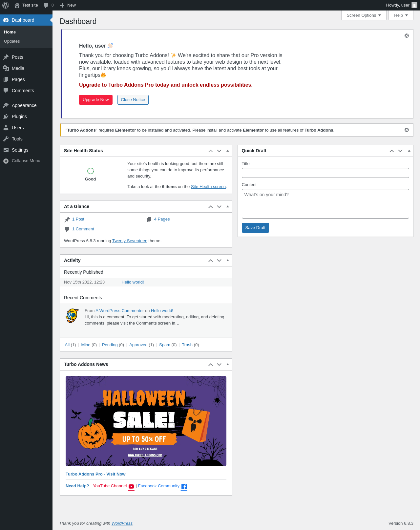The height and width of the screenshot is (530, 420).
Task: Click the Upgrade Now button
Action: (x=96, y=100)
